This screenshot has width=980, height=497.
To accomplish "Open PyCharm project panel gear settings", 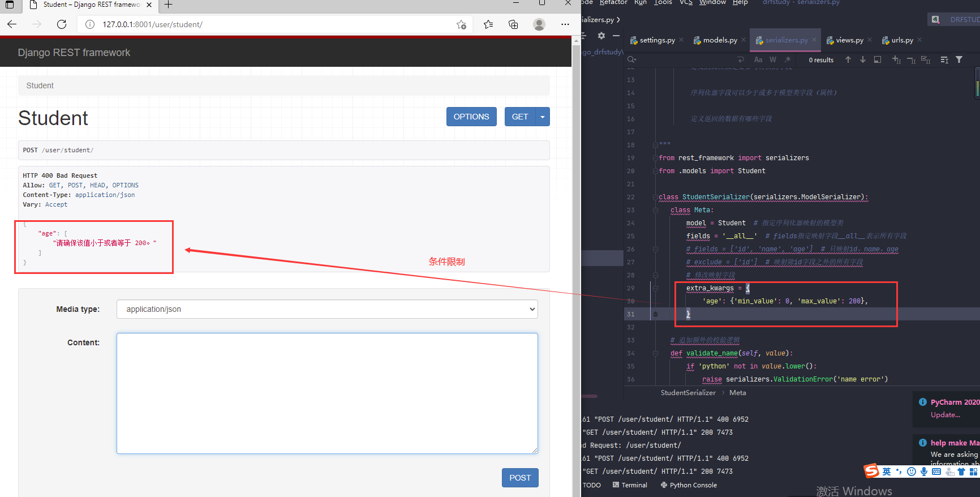I will pos(601,36).
